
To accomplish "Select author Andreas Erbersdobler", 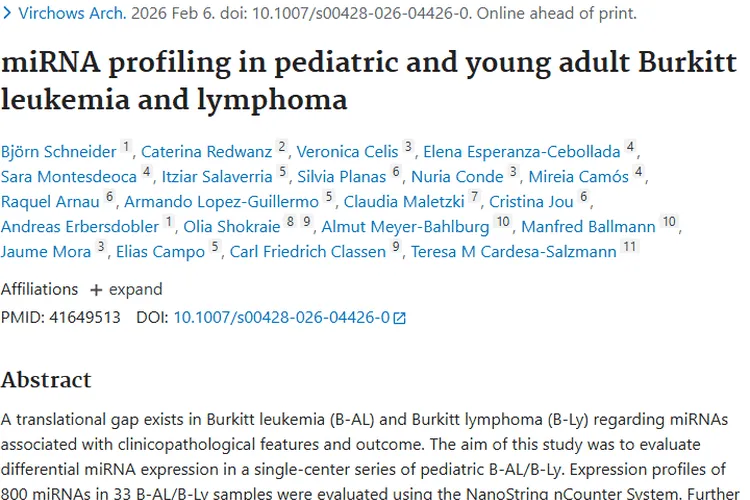I will (79, 227).
